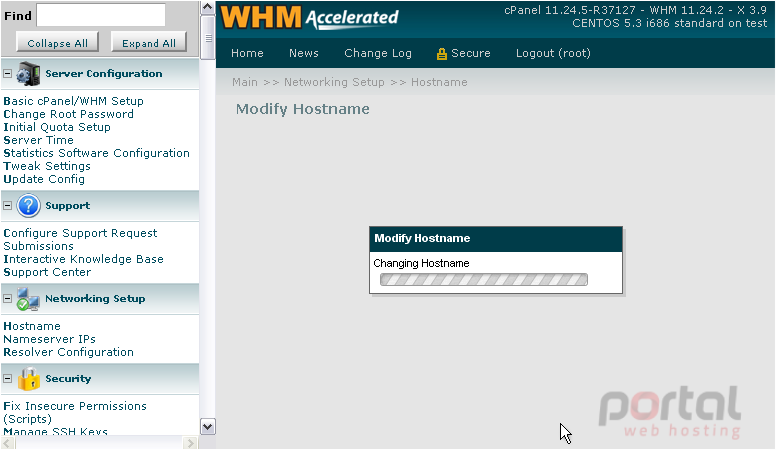This screenshot has height=450, width=776.
Task: Click the sidebar scroll down arrow
Action: coord(208,427)
